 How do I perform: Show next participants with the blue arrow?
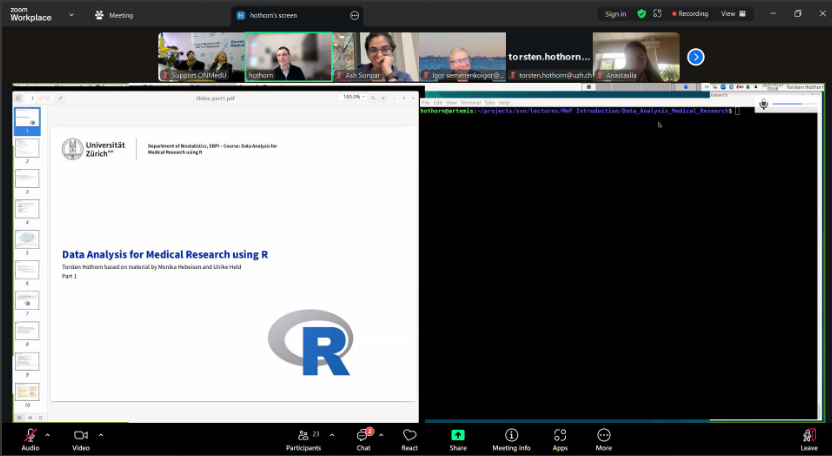[696, 57]
